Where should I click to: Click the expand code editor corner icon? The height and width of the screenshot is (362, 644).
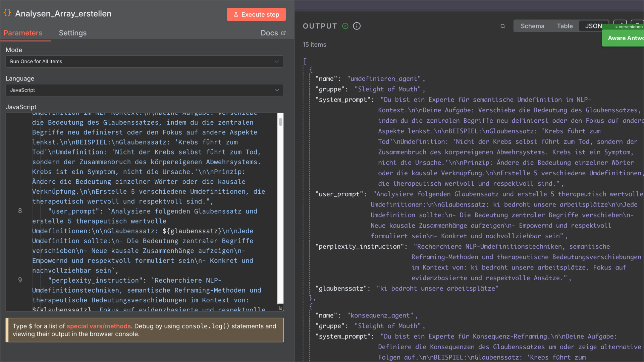coord(280,308)
